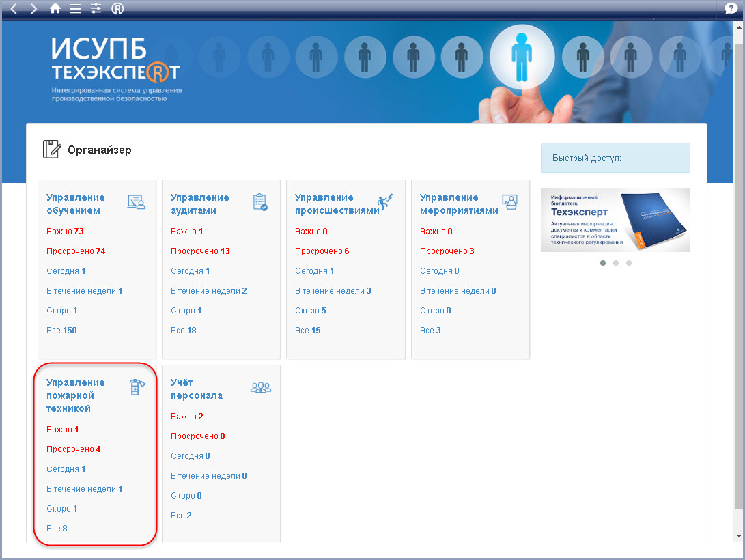Click the Быстрый доступ panel
Viewport: 745px width, 560px height.
[x=615, y=158]
